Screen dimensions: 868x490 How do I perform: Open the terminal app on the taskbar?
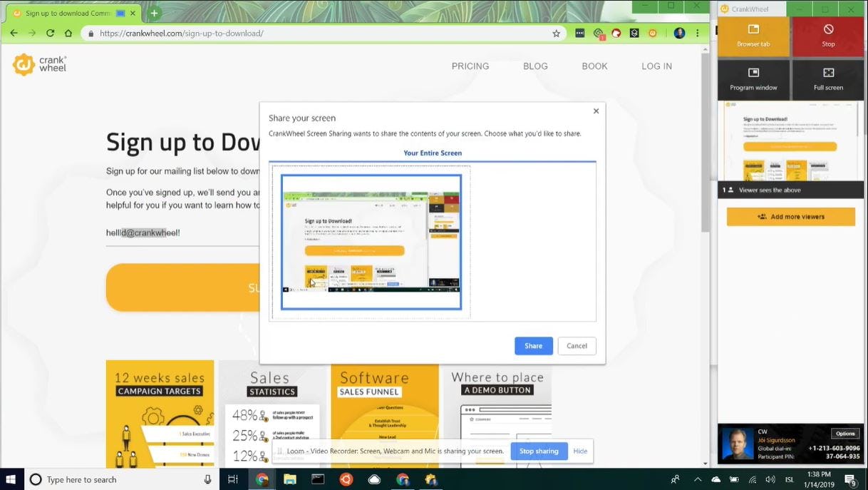[x=318, y=479]
